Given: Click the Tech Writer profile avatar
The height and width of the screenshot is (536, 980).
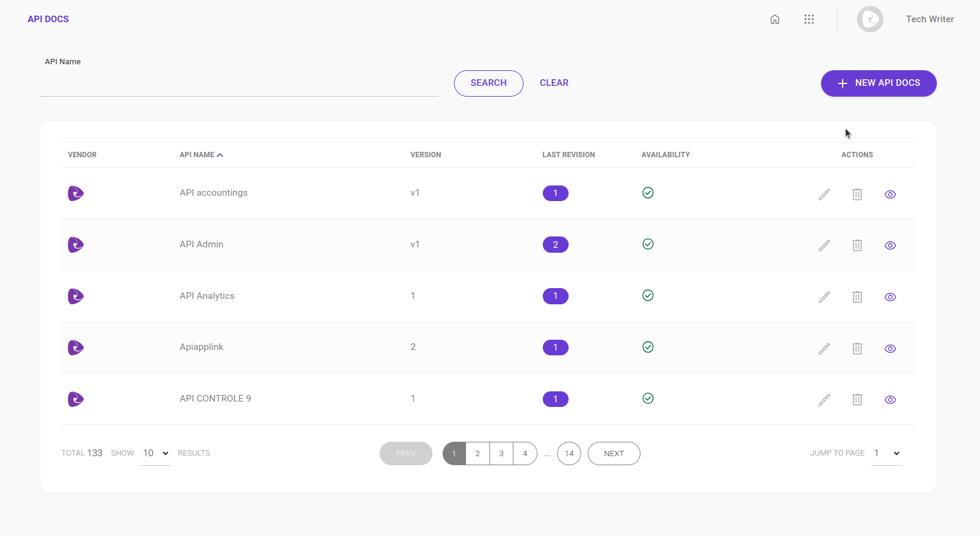Looking at the screenshot, I should 870,19.
